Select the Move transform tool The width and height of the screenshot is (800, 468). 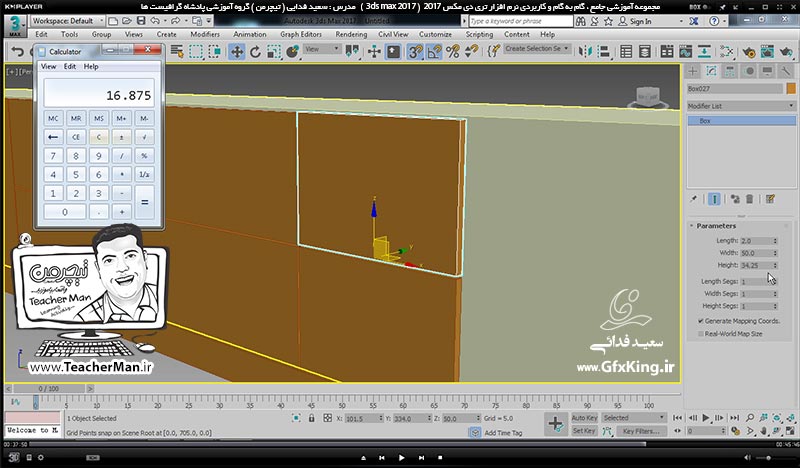(x=237, y=52)
